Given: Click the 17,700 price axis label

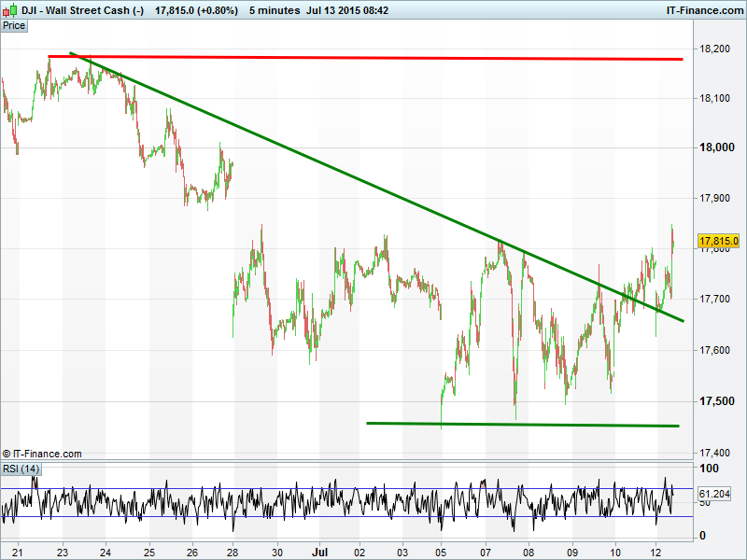Looking at the screenshot, I should 714,299.
